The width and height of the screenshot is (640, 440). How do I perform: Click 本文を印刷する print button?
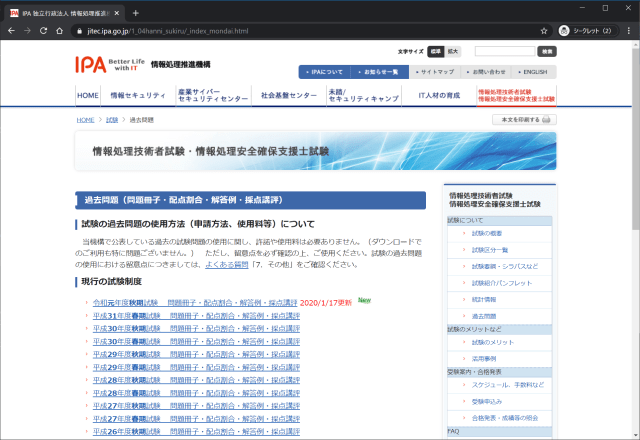[524, 120]
